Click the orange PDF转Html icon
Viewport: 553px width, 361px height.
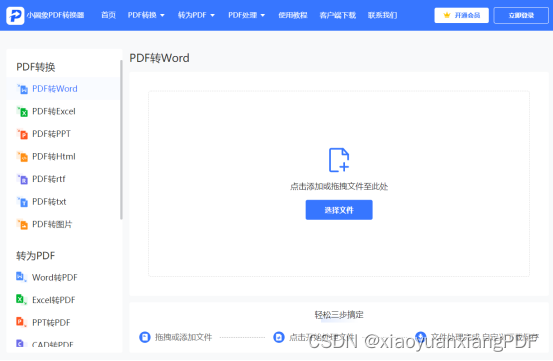(23, 157)
